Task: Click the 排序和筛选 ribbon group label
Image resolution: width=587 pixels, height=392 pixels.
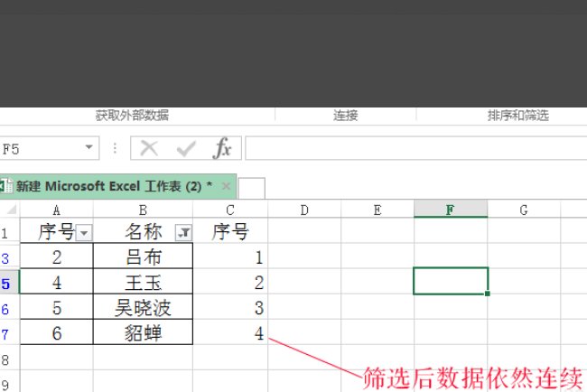Action: [x=518, y=116]
